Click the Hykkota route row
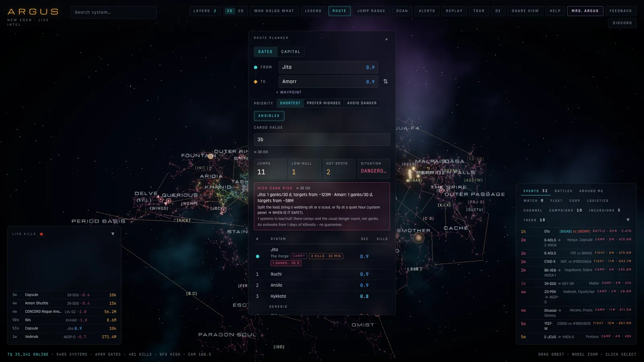644x362 pixels. click(x=322, y=296)
